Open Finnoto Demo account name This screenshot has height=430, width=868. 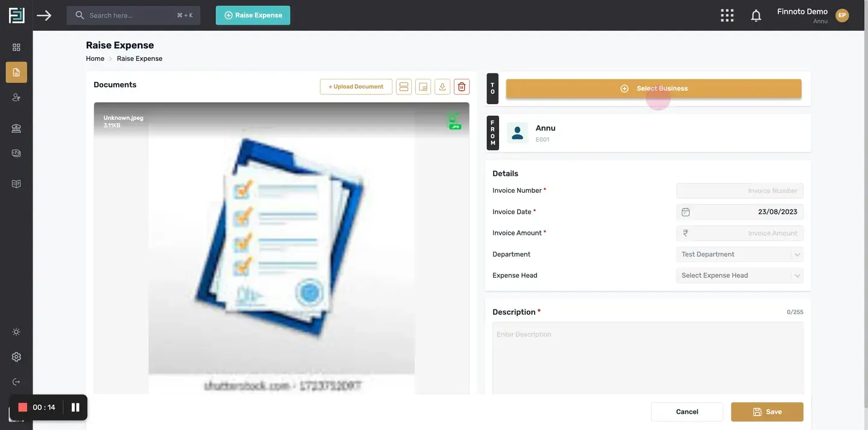[x=802, y=11]
